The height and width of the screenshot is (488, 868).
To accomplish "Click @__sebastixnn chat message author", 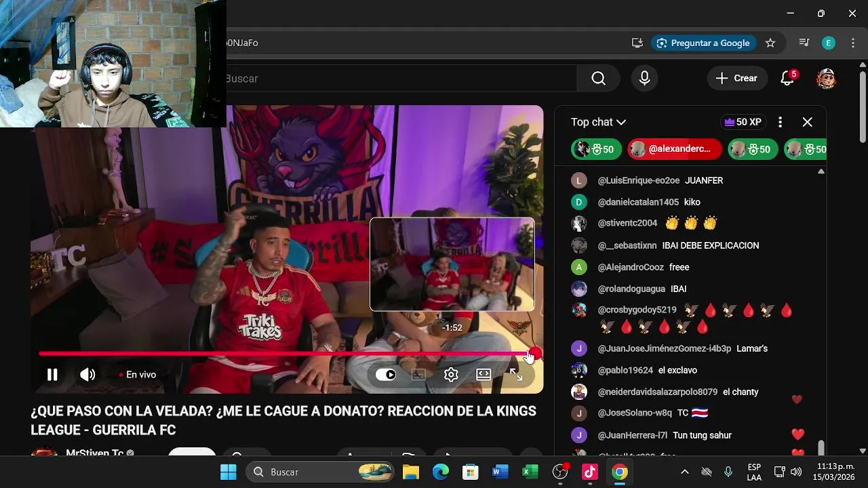I will click(x=627, y=245).
